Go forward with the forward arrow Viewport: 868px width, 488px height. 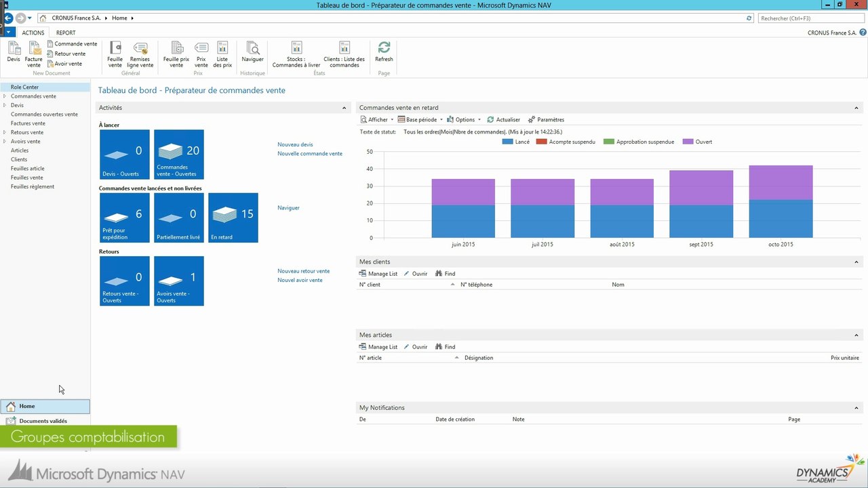[20, 18]
